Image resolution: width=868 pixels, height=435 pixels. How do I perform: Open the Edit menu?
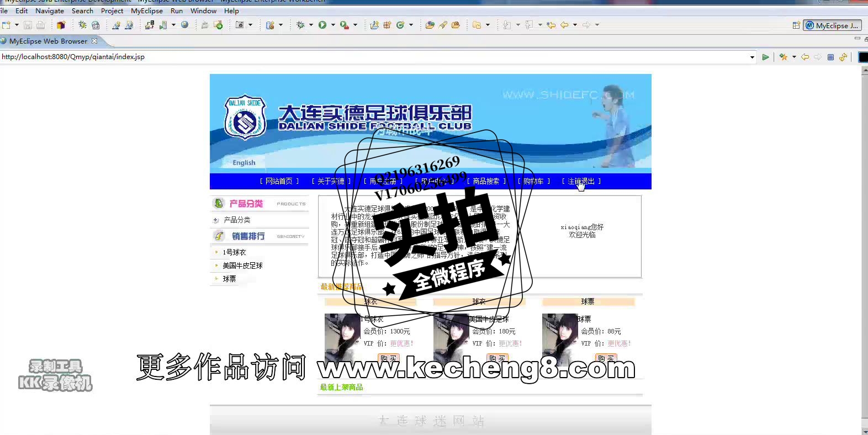click(22, 10)
